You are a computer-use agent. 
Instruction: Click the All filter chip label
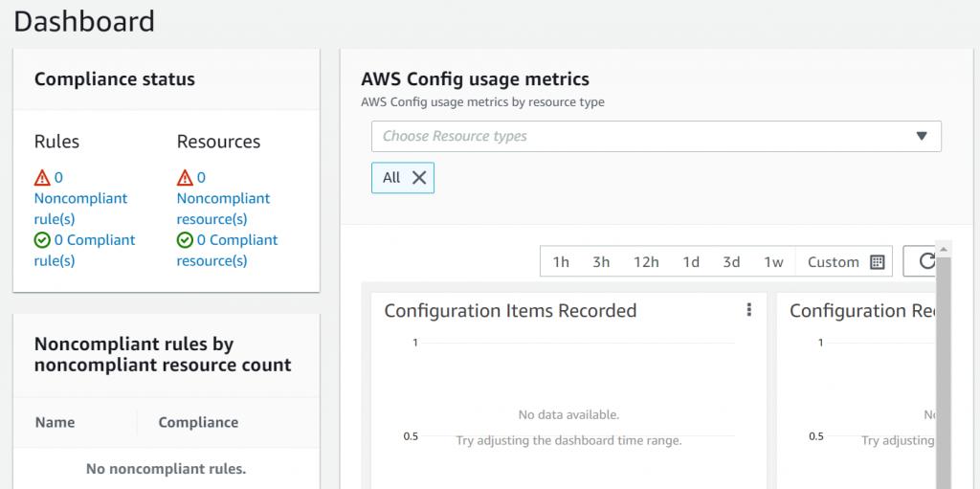pos(391,178)
